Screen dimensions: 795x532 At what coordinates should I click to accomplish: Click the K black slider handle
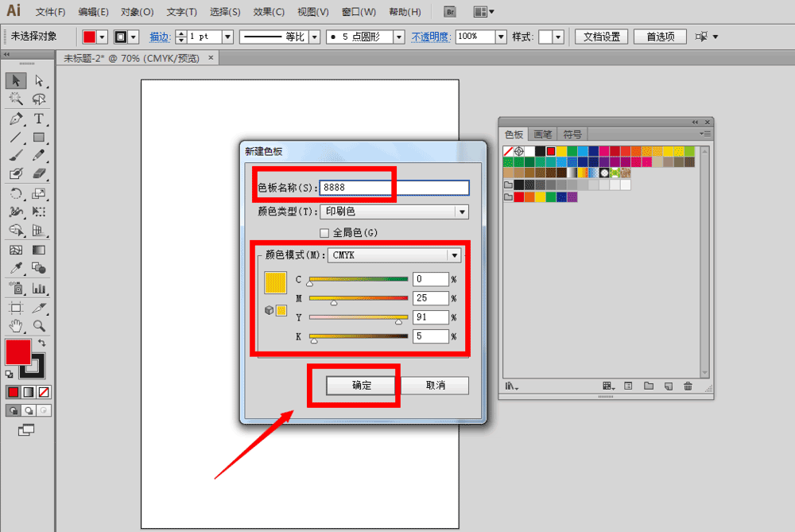pyautogui.click(x=314, y=341)
